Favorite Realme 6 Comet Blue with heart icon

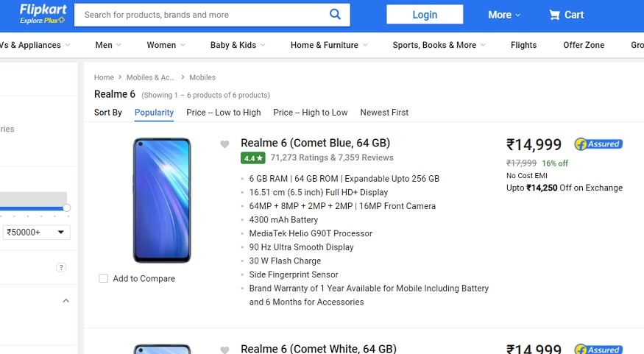(224, 144)
